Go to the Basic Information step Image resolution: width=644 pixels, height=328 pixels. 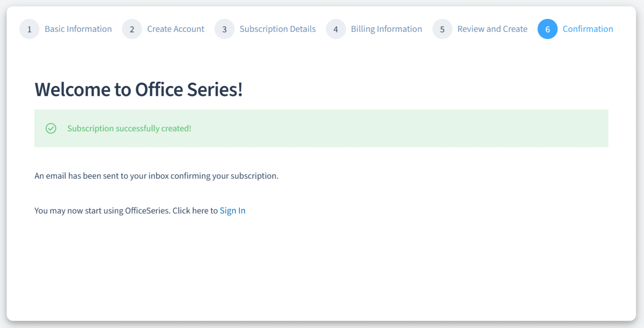pyautogui.click(x=78, y=29)
